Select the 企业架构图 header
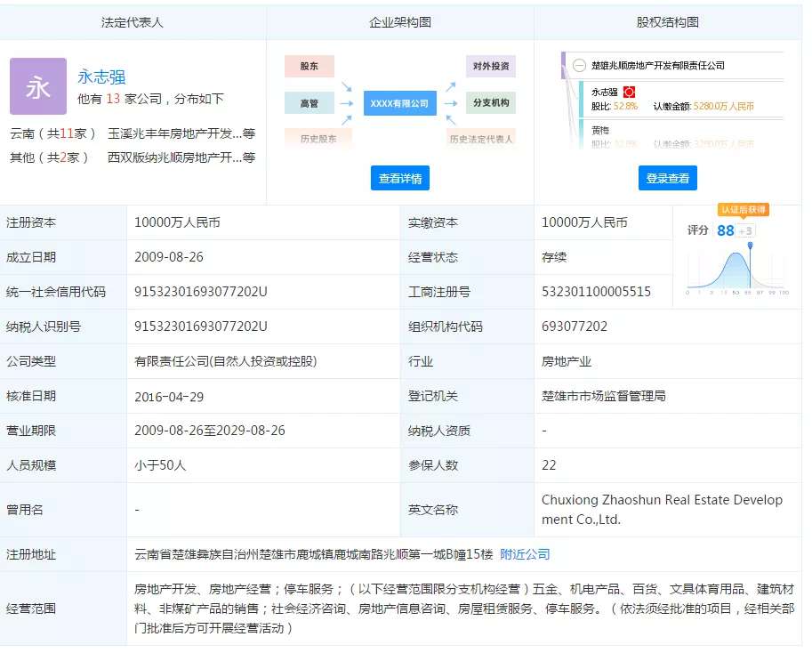Viewport: 812px width, 653px height. click(400, 22)
